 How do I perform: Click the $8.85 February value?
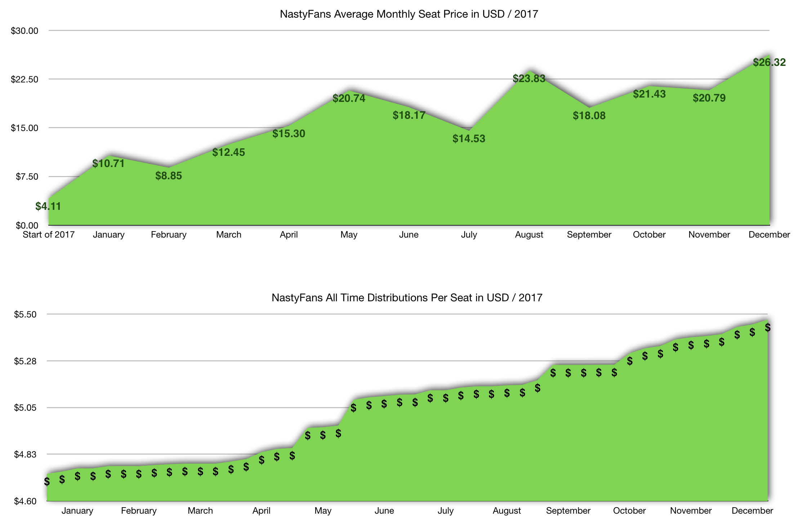coord(169,176)
